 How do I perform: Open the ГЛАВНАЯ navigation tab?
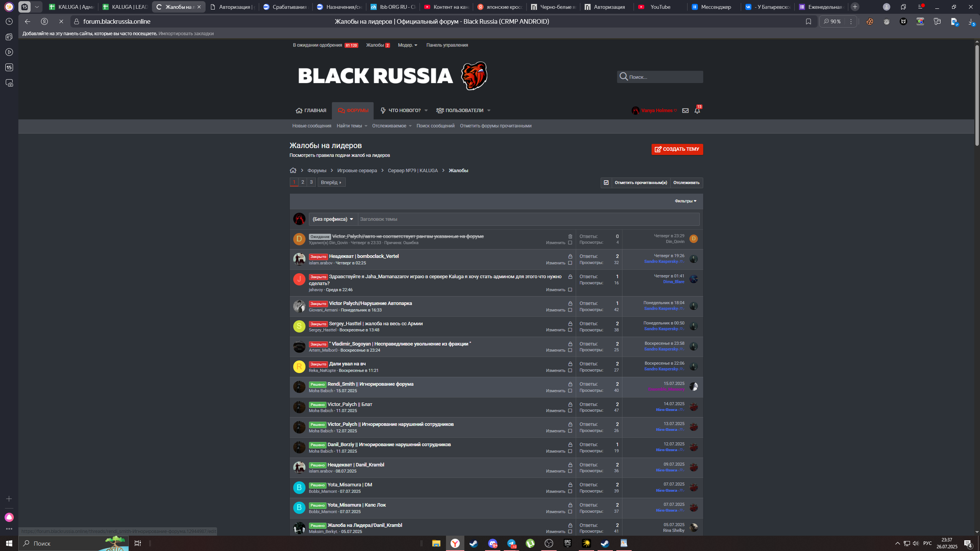[x=311, y=111]
